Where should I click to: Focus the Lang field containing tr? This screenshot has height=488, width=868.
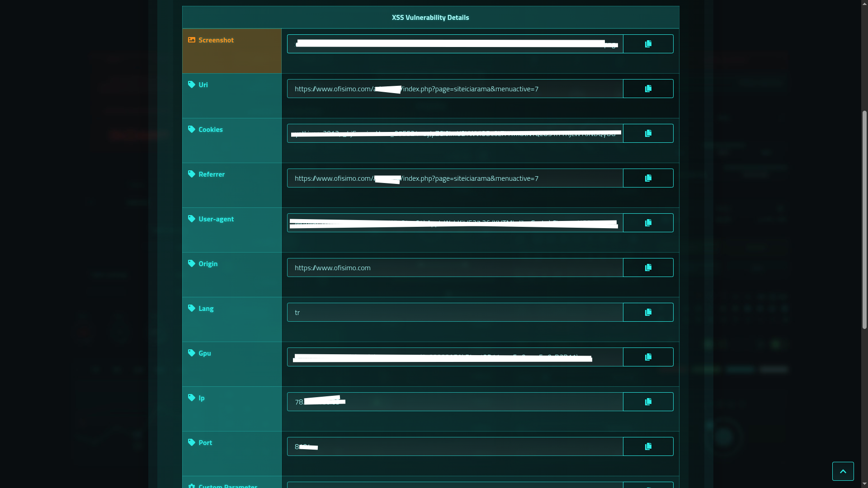click(455, 312)
